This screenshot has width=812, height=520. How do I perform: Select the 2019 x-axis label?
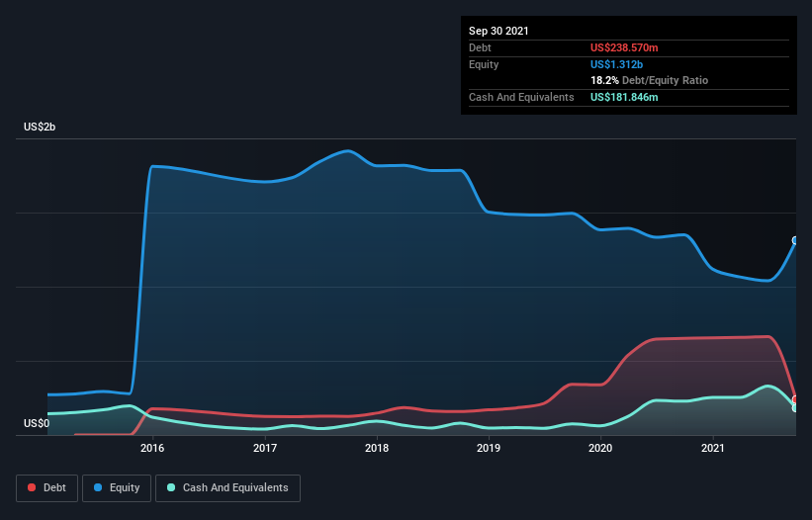(x=489, y=448)
